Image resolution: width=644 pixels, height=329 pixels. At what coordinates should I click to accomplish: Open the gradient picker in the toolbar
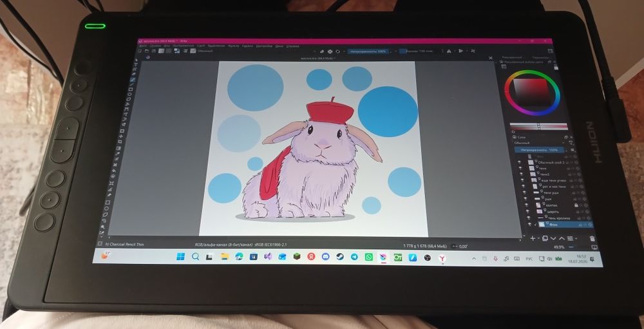[162, 50]
